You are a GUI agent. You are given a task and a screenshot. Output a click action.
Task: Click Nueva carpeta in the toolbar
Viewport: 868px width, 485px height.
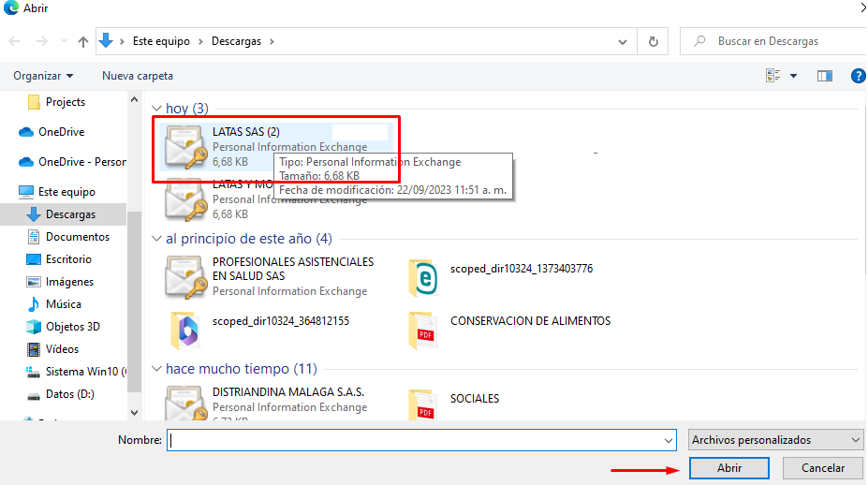[x=138, y=76]
